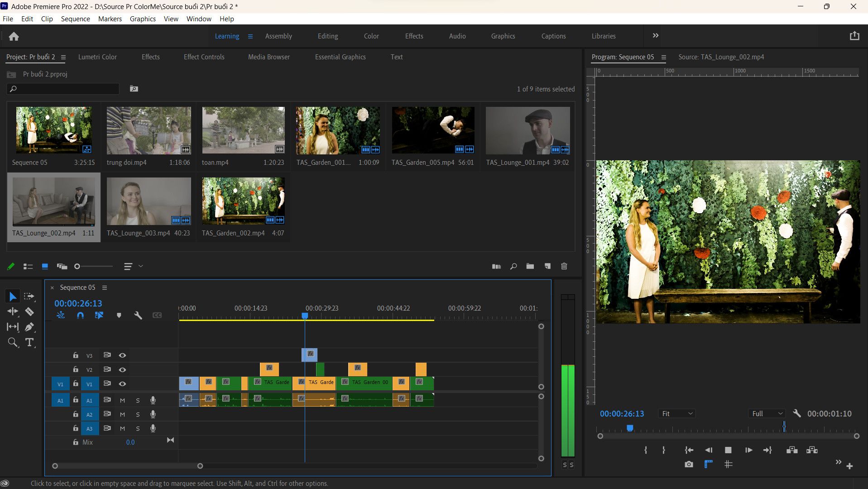Click the Export Frame camera icon
This screenshot has width=868, height=489.
pos(689,465)
